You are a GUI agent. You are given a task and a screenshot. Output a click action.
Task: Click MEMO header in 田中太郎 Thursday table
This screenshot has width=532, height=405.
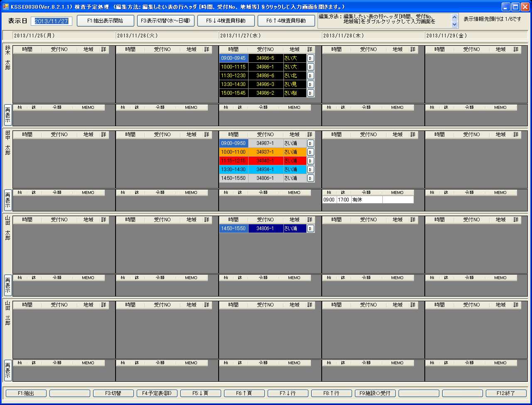398,193
